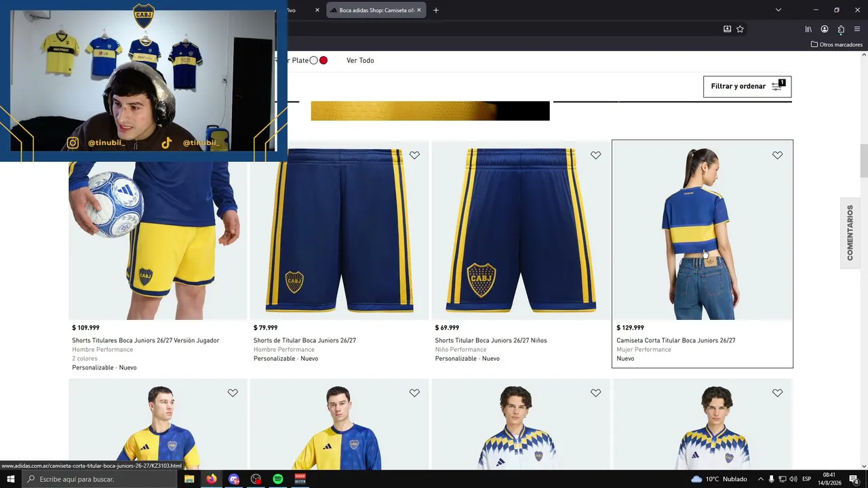Click the save-page download icon in address bar
This screenshot has height=488, width=868.
[727, 29]
